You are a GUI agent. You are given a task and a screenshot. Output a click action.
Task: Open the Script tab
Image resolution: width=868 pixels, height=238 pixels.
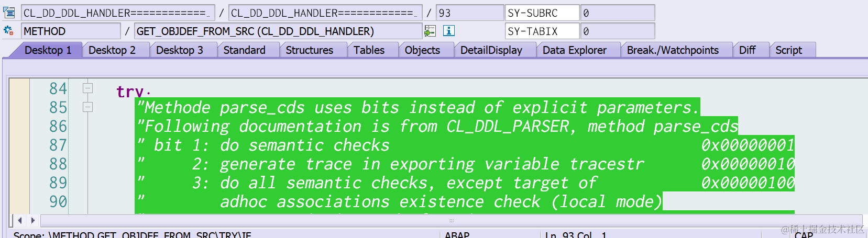[789, 50]
